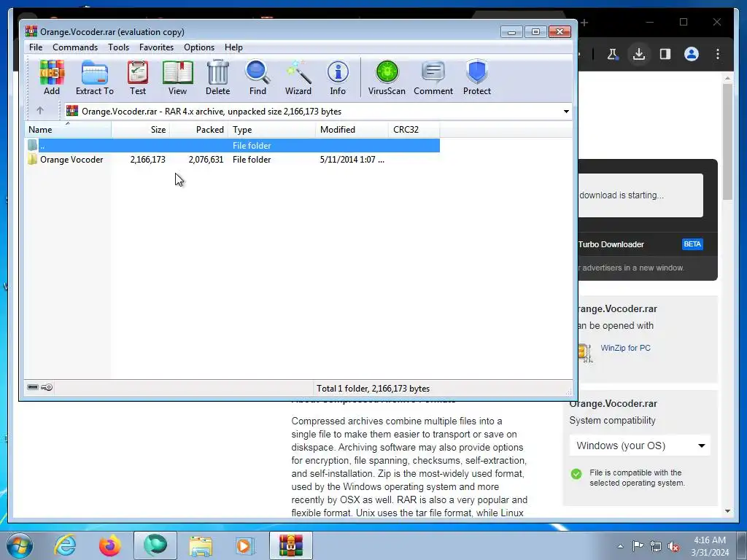747x560 pixels.
Task: Click the Protect shield icon
Action: coord(477,77)
